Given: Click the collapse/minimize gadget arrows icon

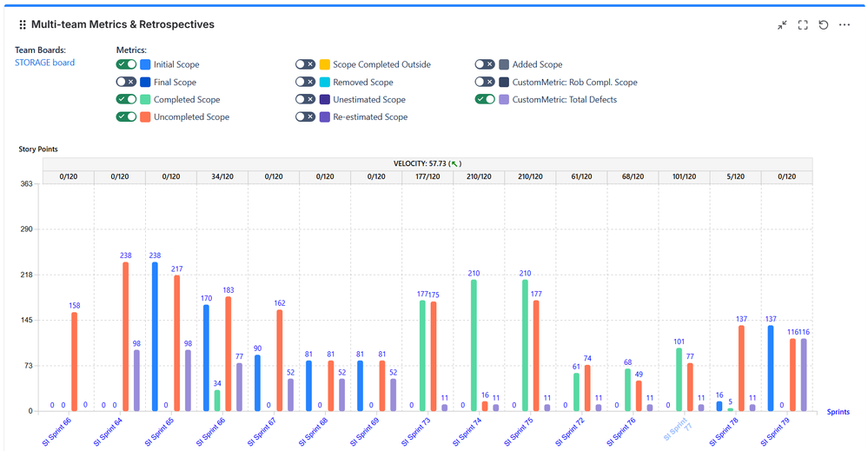Looking at the screenshot, I should coord(782,25).
